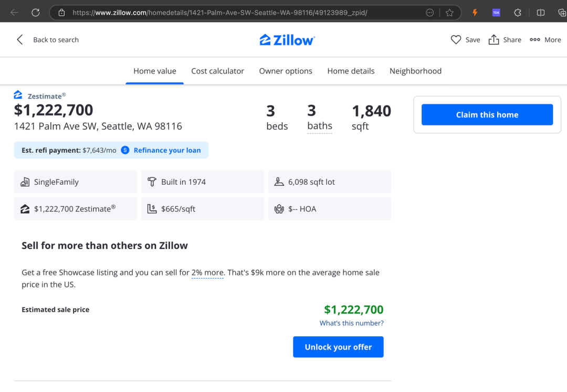Screen dimensions: 567x392
Task: Click the Zillow logo
Action: click(287, 40)
